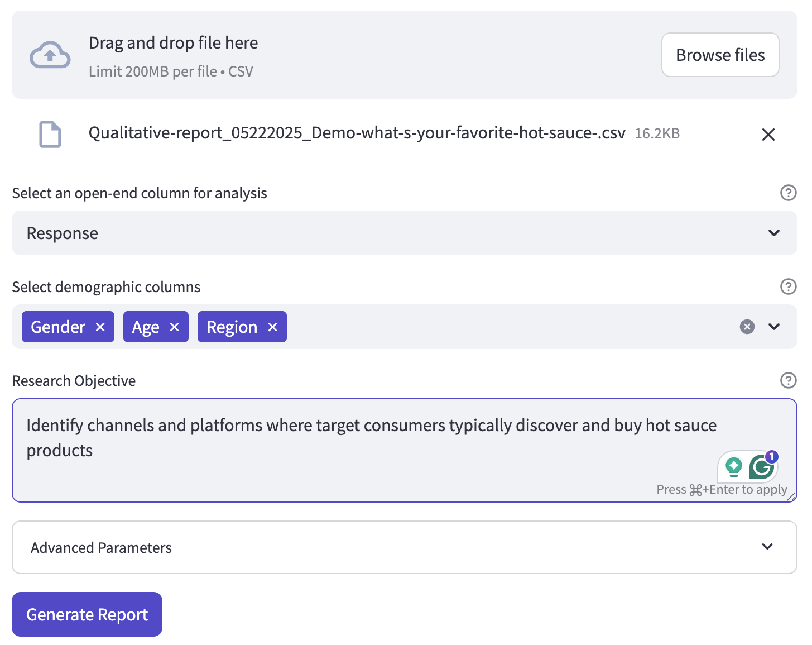Click the 'Research Objective' label
The height and width of the screenshot is (645, 812).
tap(74, 381)
